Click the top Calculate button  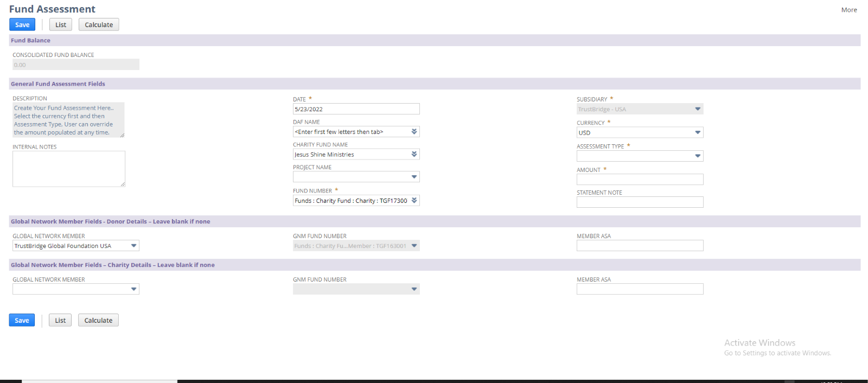click(x=99, y=24)
